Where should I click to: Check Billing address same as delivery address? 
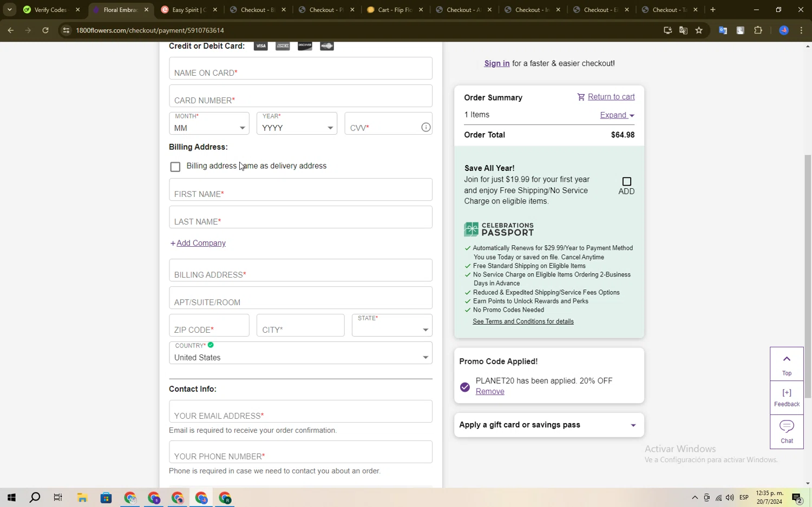point(175,167)
